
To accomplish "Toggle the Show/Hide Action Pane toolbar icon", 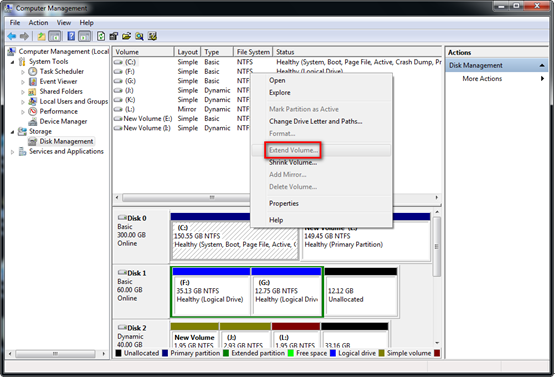I will 85,36.
